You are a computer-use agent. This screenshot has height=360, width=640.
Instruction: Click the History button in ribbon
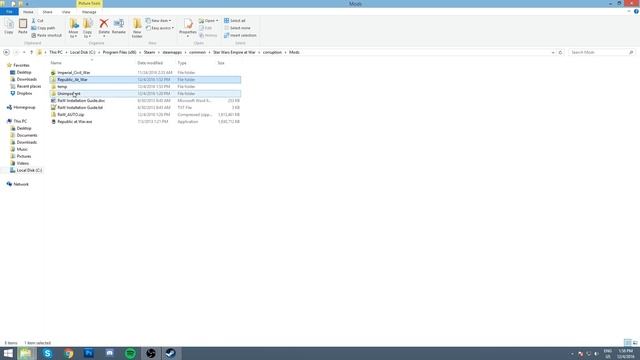pyautogui.click(x=208, y=35)
